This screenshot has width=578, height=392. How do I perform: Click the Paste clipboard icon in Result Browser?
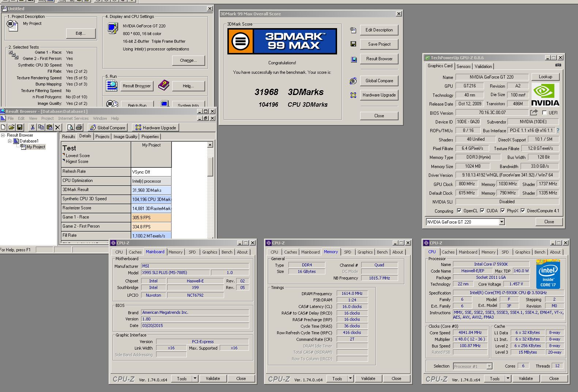pos(49,127)
